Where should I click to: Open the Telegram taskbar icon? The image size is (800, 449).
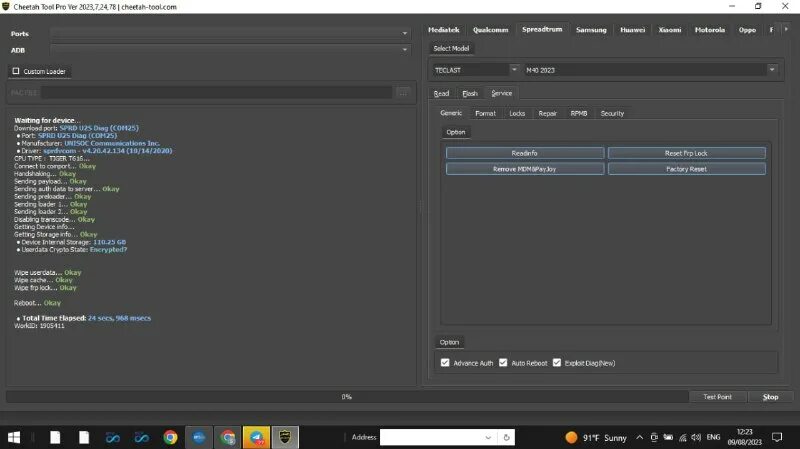[x=256, y=437]
